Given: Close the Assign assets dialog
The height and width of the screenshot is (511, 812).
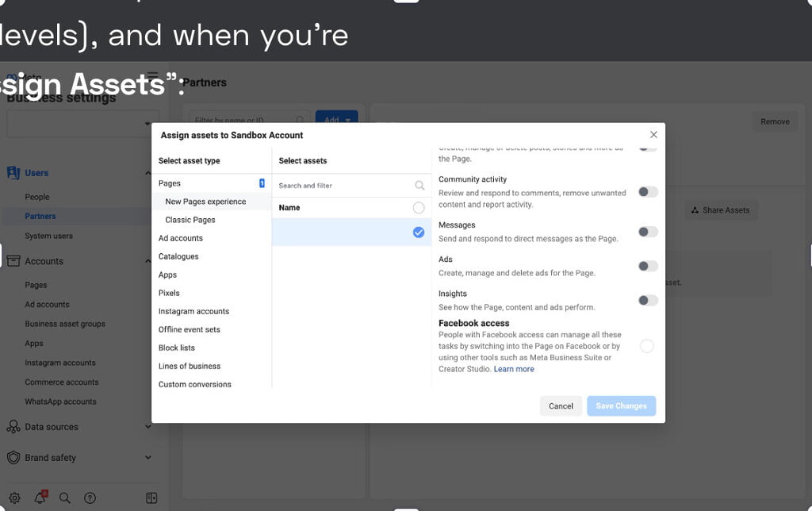Looking at the screenshot, I should (x=653, y=135).
